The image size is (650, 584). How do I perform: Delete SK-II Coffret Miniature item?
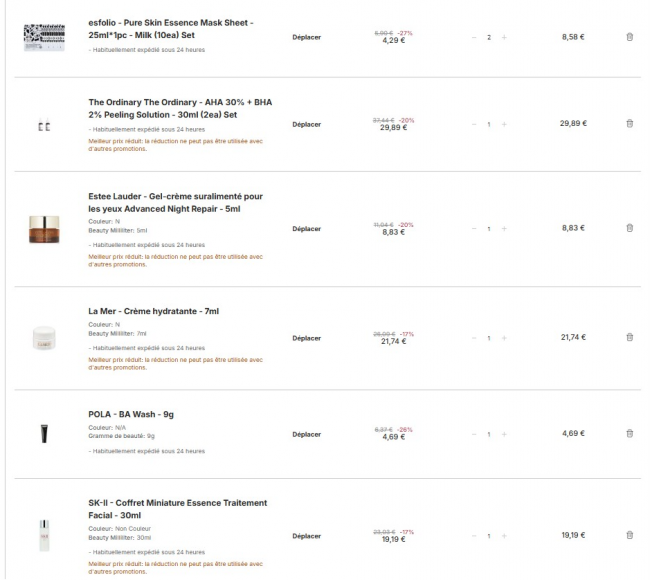click(x=629, y=535)
